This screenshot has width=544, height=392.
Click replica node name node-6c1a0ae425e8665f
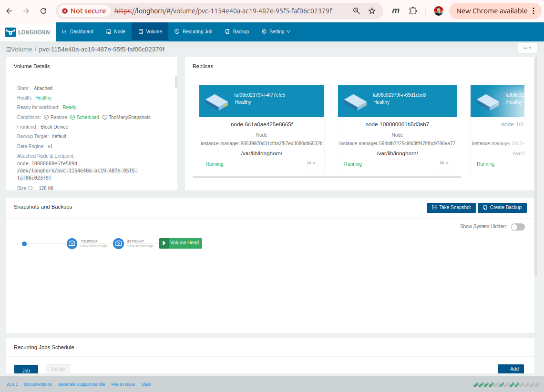point(262,124)
